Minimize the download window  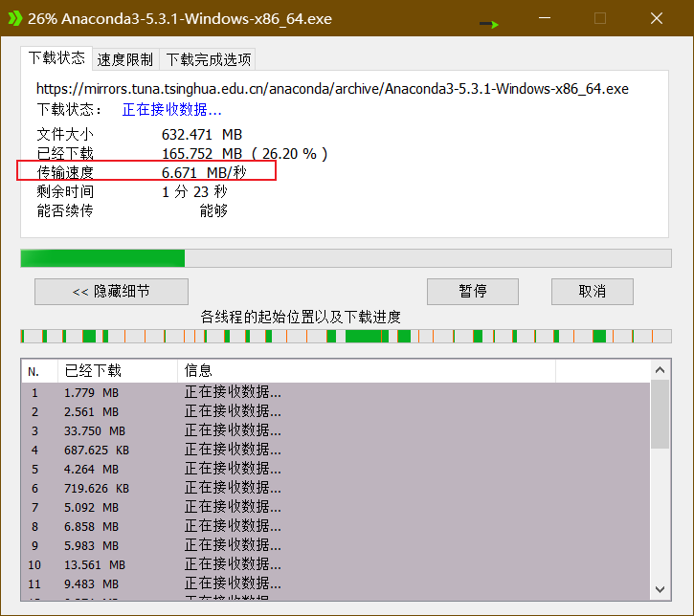pyautogui.click(x=545, y=18)
